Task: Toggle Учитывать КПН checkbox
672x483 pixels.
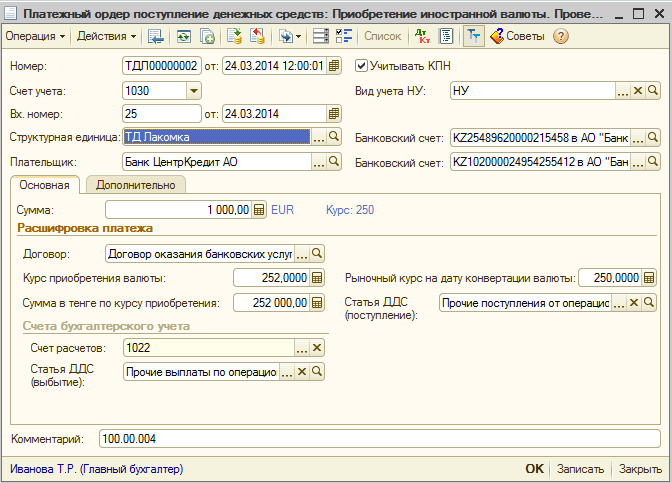Action: [x=362, y=66]
